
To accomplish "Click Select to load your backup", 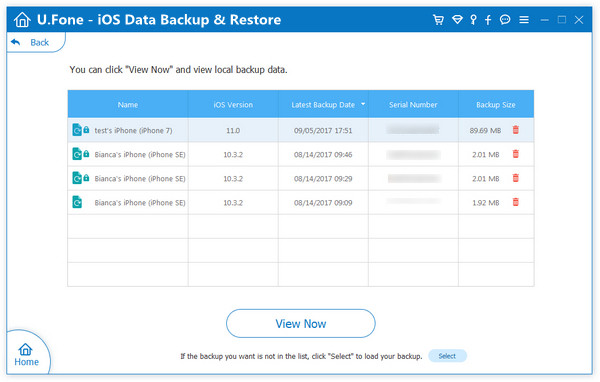I will point(447,356).
